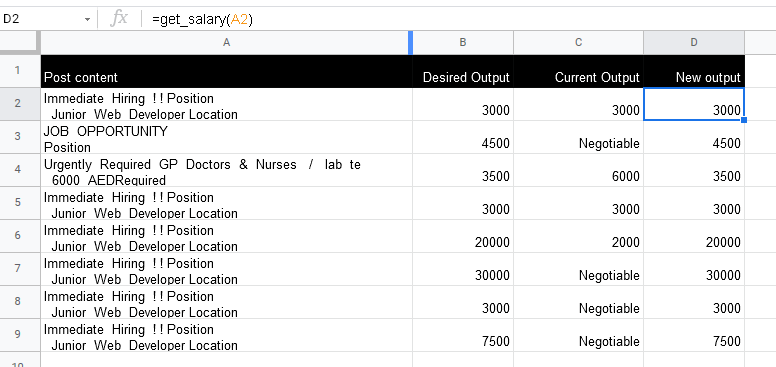776x367 pixels.
Task: Click Desired Output cell with 3500
Action: [463, 170]
